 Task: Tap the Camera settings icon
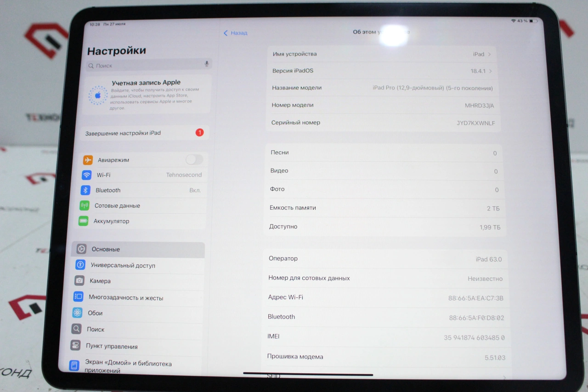pos(79,281)
